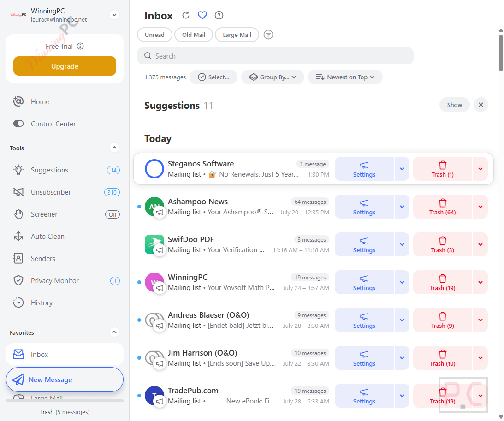Select the WinningPC sender avatar
The width and height of the screenshot is (504, 421).
154,282
